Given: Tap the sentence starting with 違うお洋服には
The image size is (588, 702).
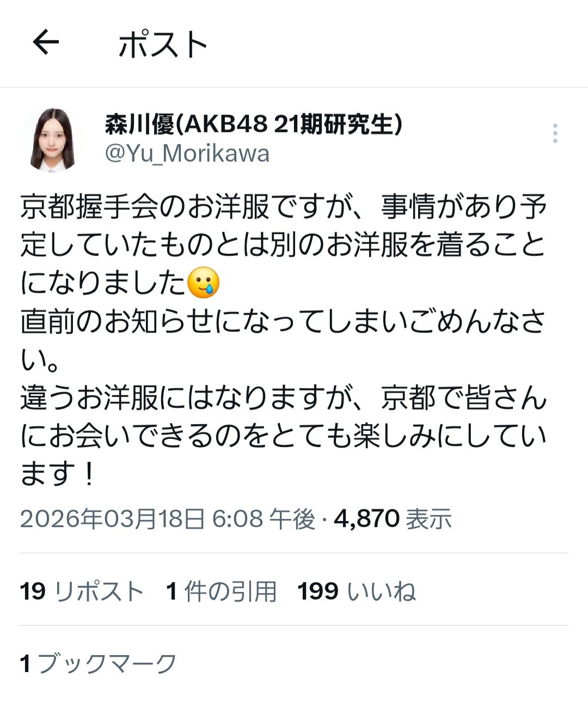Looking at the screenshot, I should pyautogui.click(x=283, y=398).
